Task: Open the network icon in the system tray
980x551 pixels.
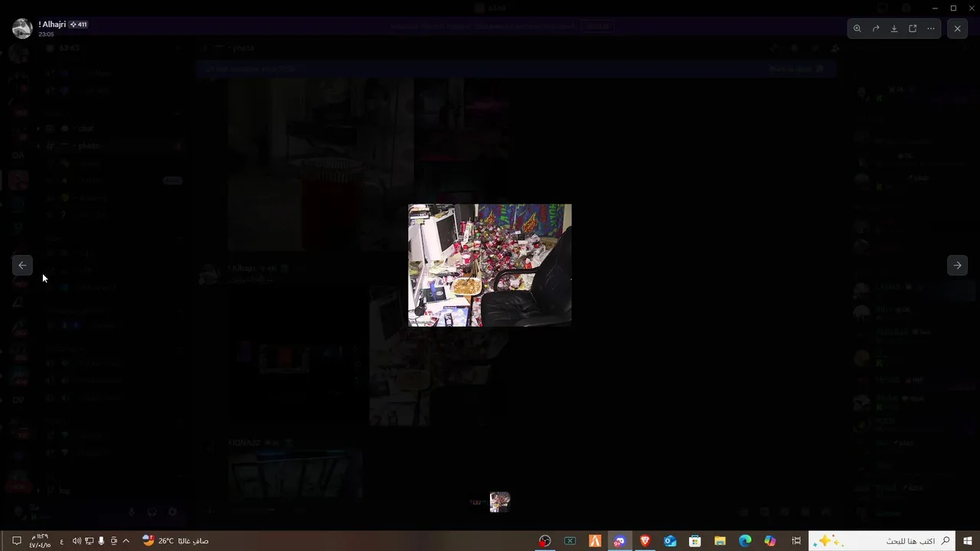Action: point(89,541)
